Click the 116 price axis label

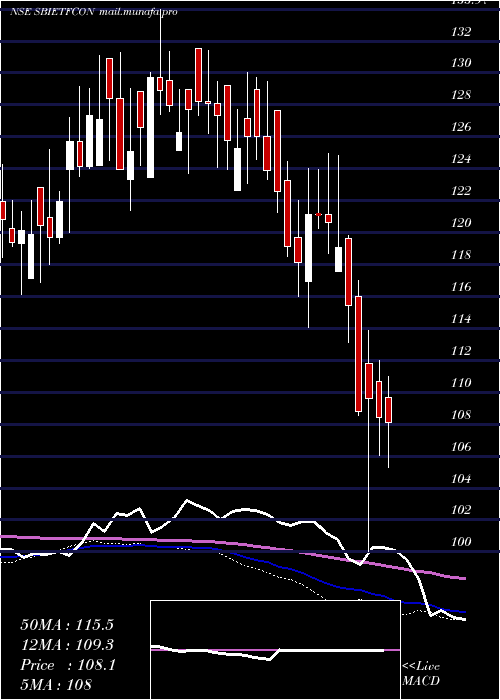[x=461, y=287]
